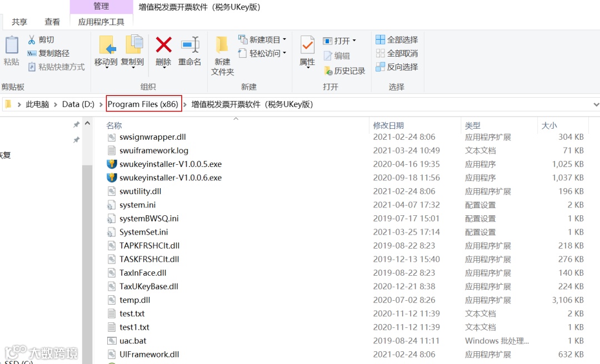The width and height of the screenshot is (600, 364).
Task: Expand the address bar history dropdown arrow
Action: (596, 104)
